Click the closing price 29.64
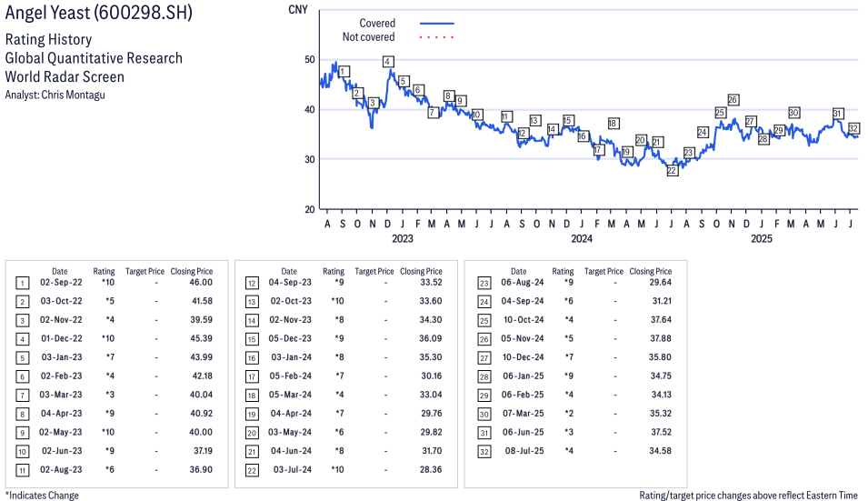The height and width of the screenshot is (501, 868). coord(661,283)
